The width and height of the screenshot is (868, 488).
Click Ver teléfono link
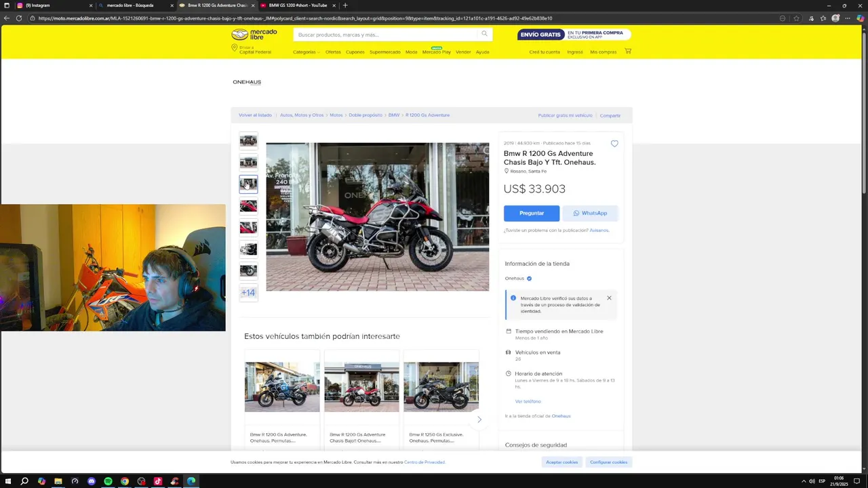pyautogui.click(x=528, y=401)
